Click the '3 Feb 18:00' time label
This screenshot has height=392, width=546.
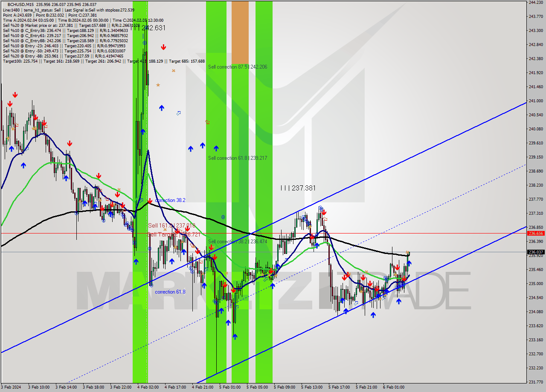coord(93,387)
